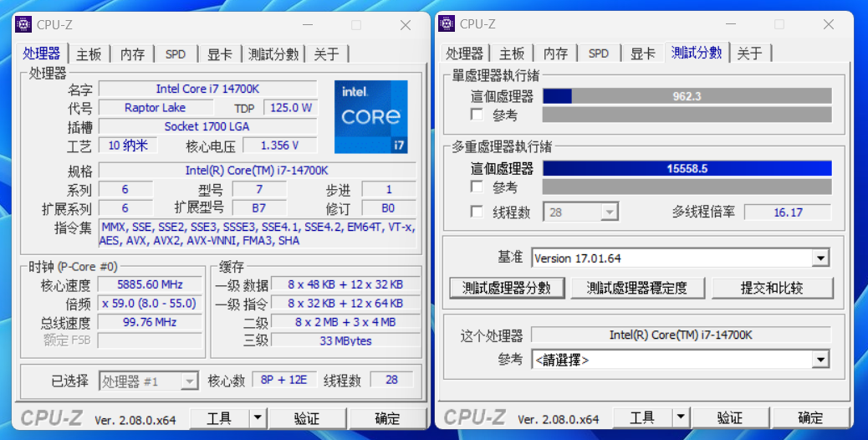Viewport: 868px width, 440px height.
Task: Click the 核心速度 value 5885.60 MHz
Action: [150, 284]
